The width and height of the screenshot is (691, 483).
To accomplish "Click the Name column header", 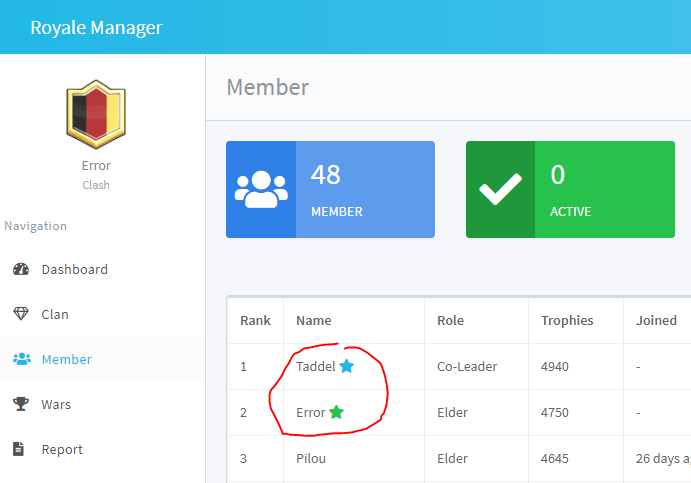I will pos(313,321).
